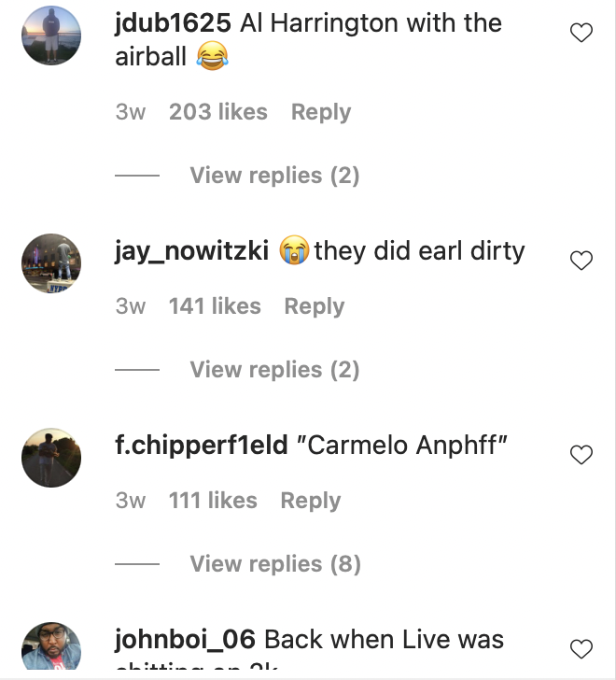The width and height of the screenshot is (616, 680).
Task: Open the jay_nowitzki username link
Action: [191, 251]
